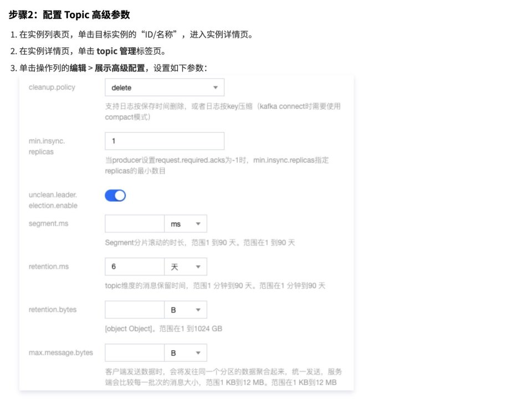
Task: Open the max.message.bytes unit dropdown
Action: pyautogui.click(x=186, y=353)
